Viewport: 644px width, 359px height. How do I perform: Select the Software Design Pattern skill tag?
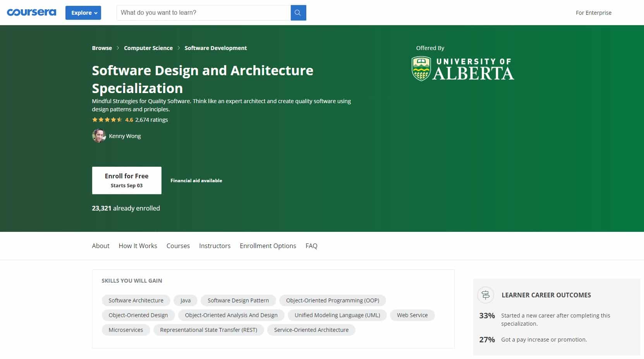click(238, 300)
